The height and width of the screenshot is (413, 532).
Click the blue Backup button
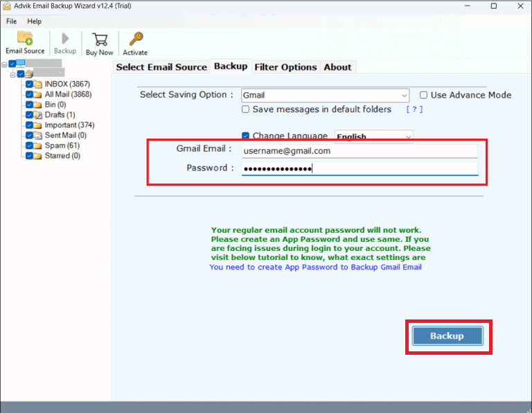[447, 336]
